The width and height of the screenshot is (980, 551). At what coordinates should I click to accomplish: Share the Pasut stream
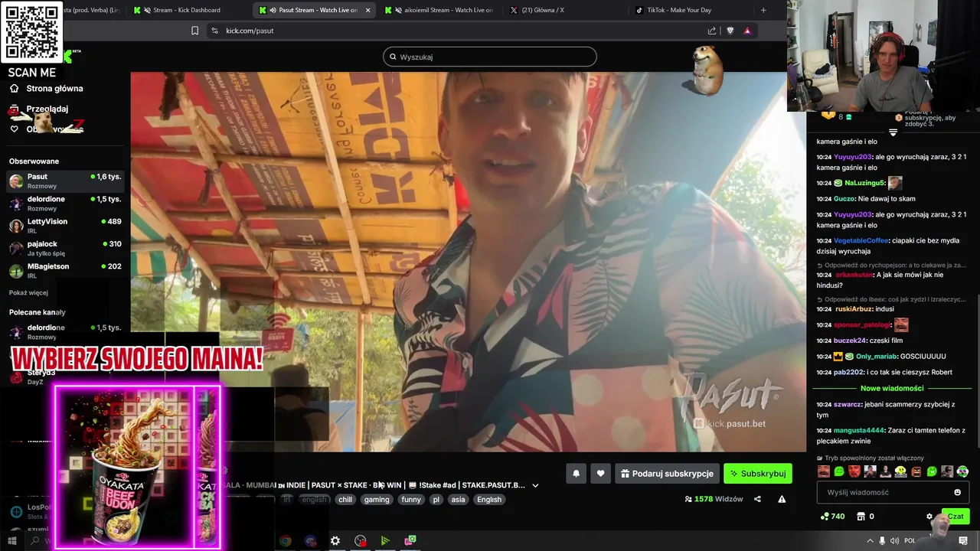757,499
